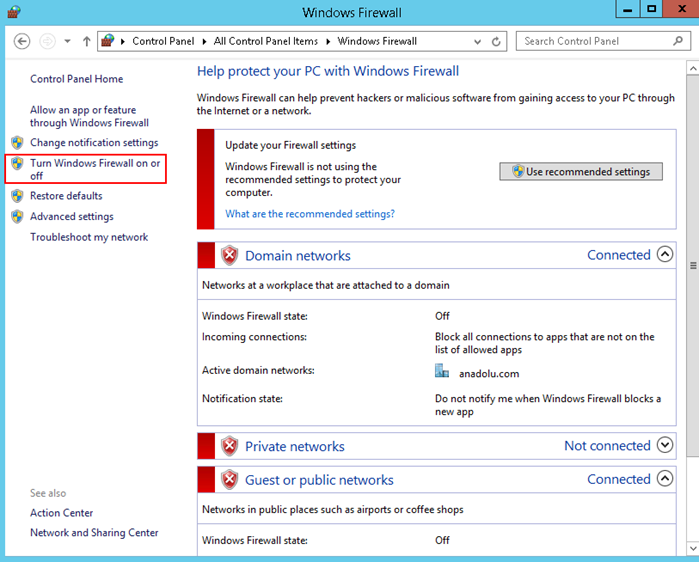Viewport: 699px width, 562px height.
Task: Click Guest or public networks heading
Action: tap(319, 480)
